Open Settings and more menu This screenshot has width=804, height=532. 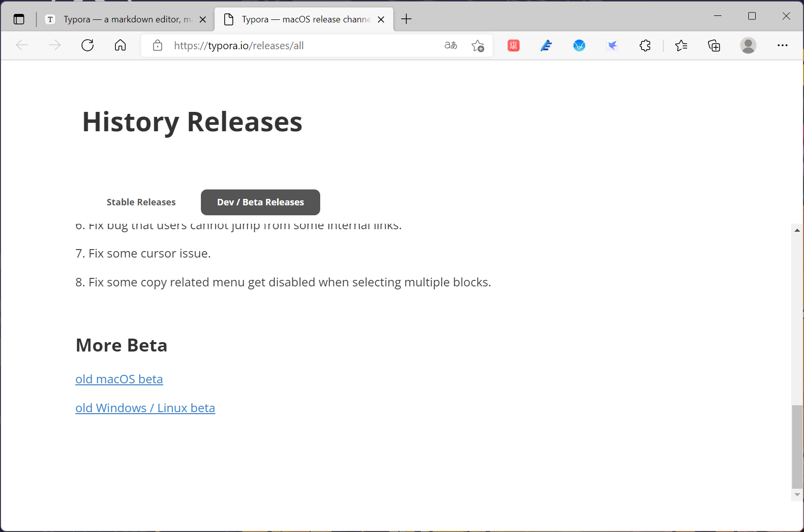pyautogui.click(x=783, y=46)
